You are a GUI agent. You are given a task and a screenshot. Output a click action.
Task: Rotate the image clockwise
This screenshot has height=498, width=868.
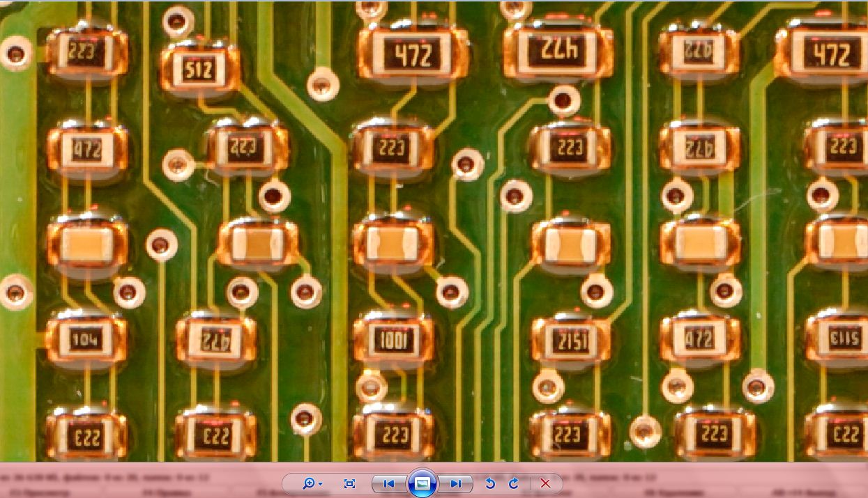coord(514,483)
